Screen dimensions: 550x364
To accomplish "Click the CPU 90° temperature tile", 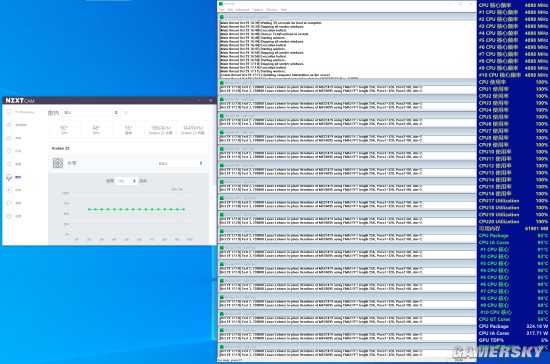I will (x=64, y=130).
